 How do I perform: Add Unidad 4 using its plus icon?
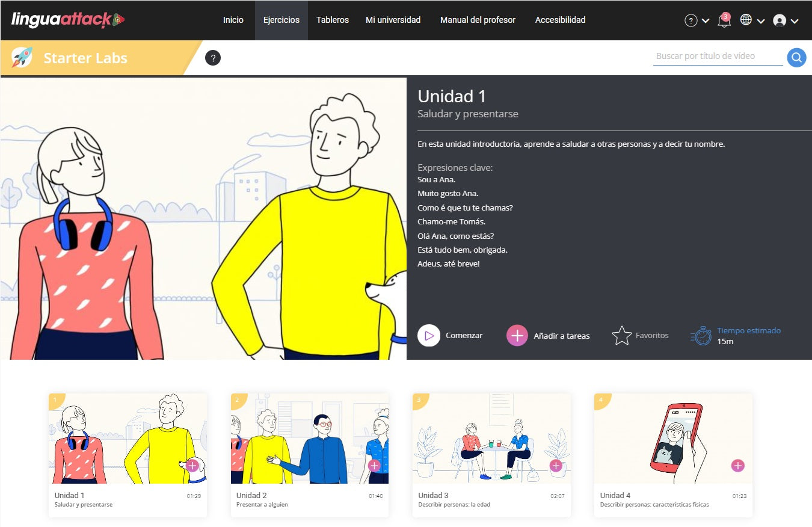[x=737, y=466]
